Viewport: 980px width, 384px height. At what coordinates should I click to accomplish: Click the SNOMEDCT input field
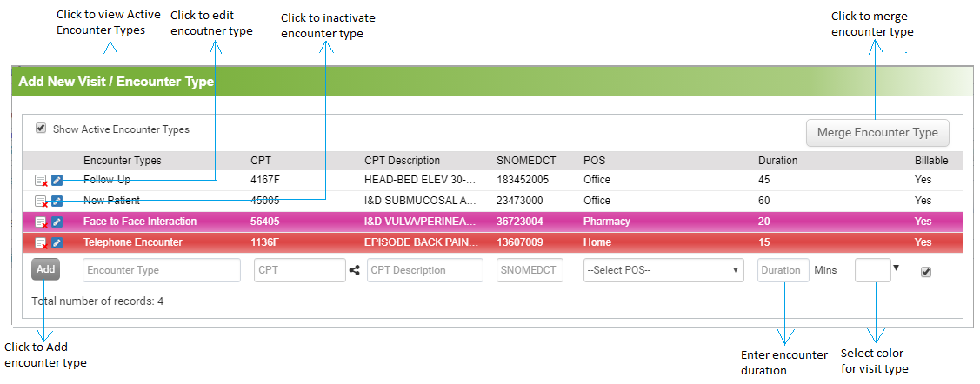(530, 270)
